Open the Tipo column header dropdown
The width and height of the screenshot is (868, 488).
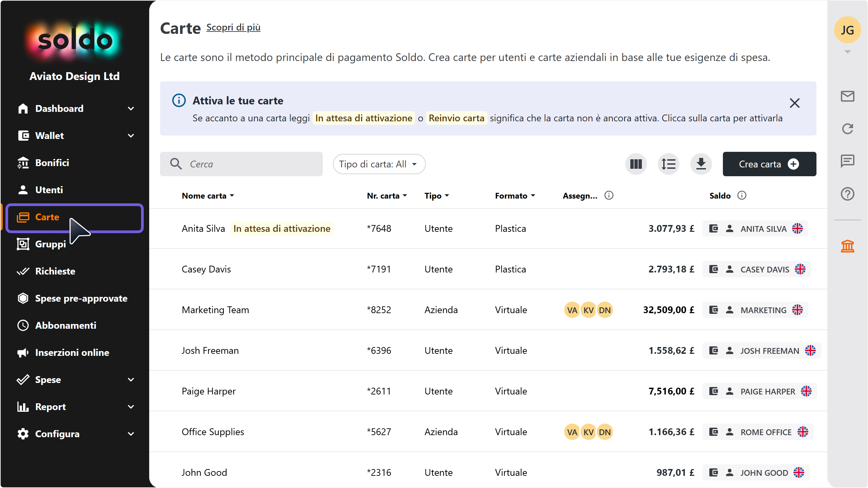pos(437,196)
